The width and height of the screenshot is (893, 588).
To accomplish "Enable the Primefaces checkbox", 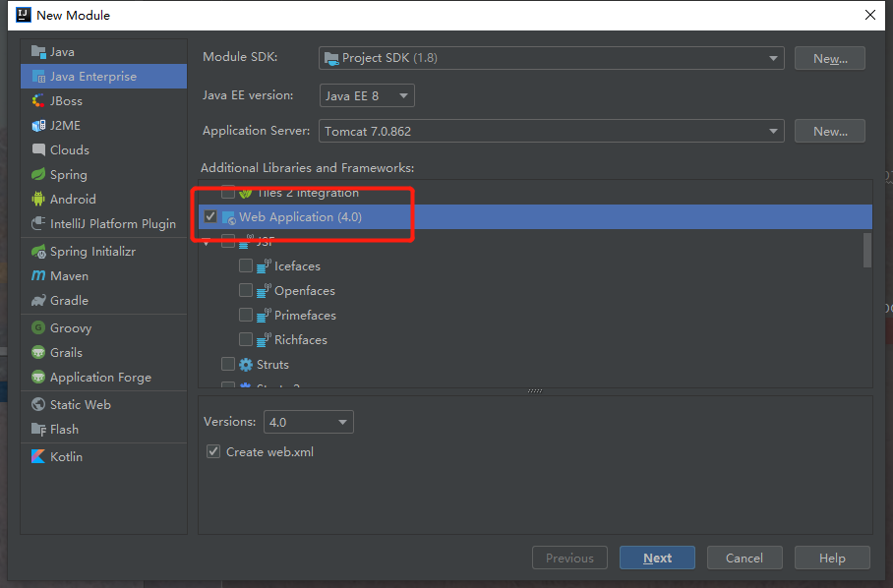I will [x=246, y=315].
